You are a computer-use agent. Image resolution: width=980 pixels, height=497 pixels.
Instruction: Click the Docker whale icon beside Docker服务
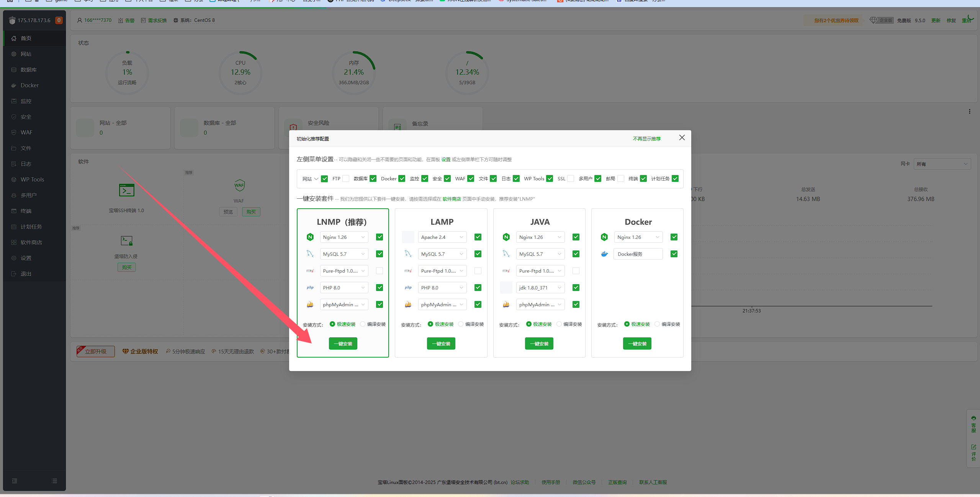click(604, 254)
